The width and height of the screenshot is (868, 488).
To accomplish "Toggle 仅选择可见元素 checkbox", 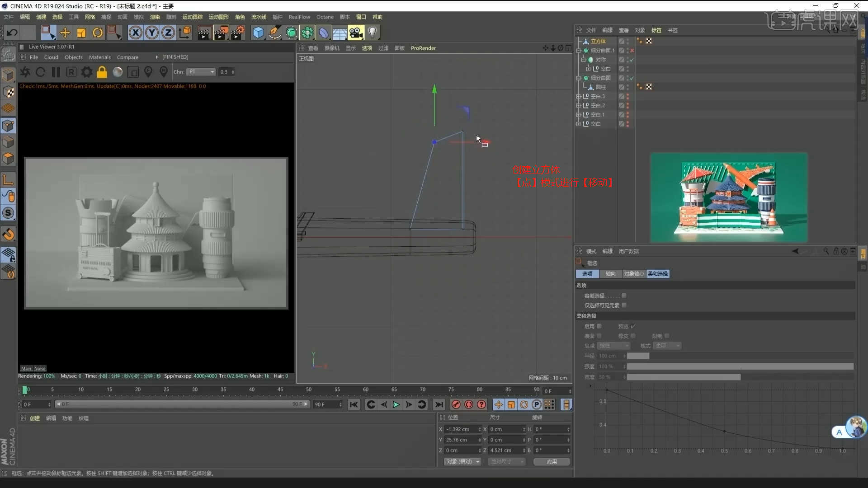I will click(624, 305).
